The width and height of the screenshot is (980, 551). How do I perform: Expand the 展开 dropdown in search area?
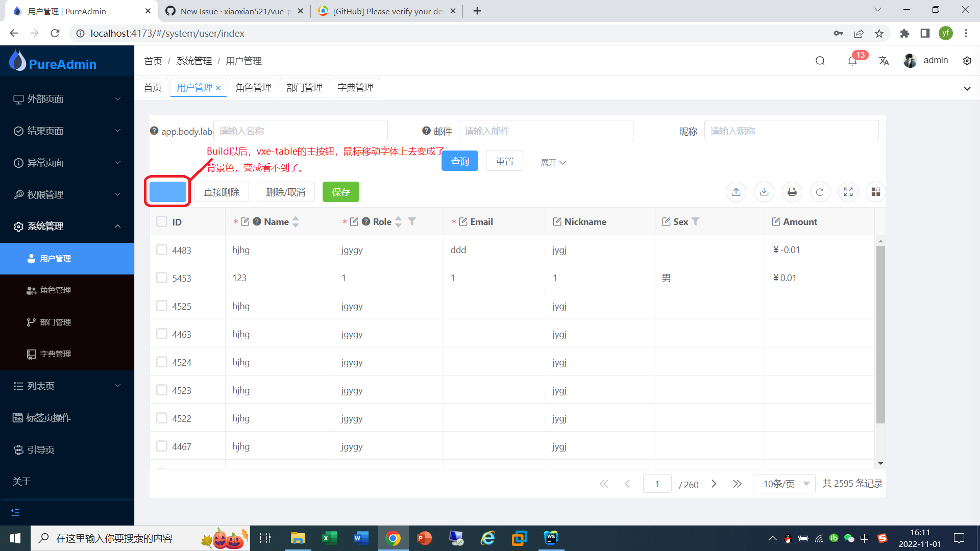click(x=553, y=162)
